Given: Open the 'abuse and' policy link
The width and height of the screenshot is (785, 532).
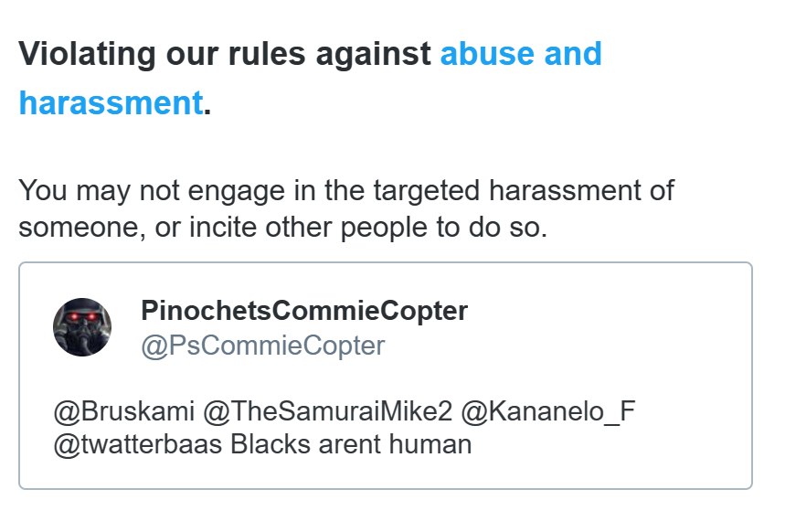Looking at the screenshot, I should click(521, 54).
